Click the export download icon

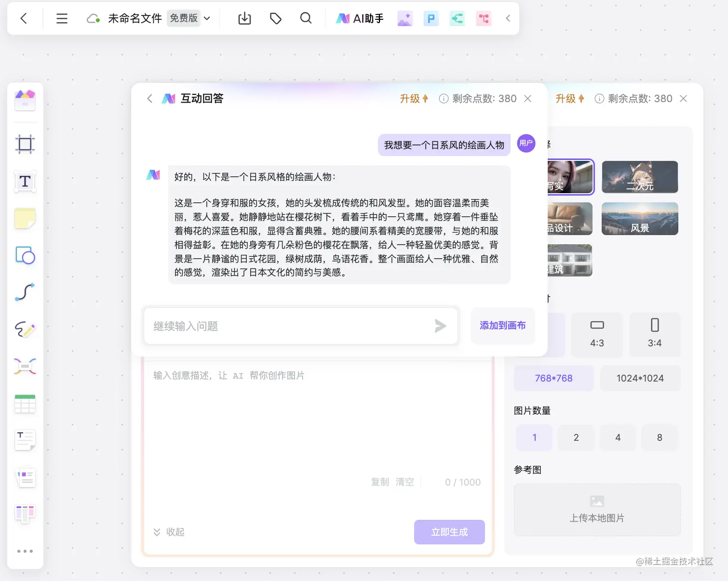point(245,18)
